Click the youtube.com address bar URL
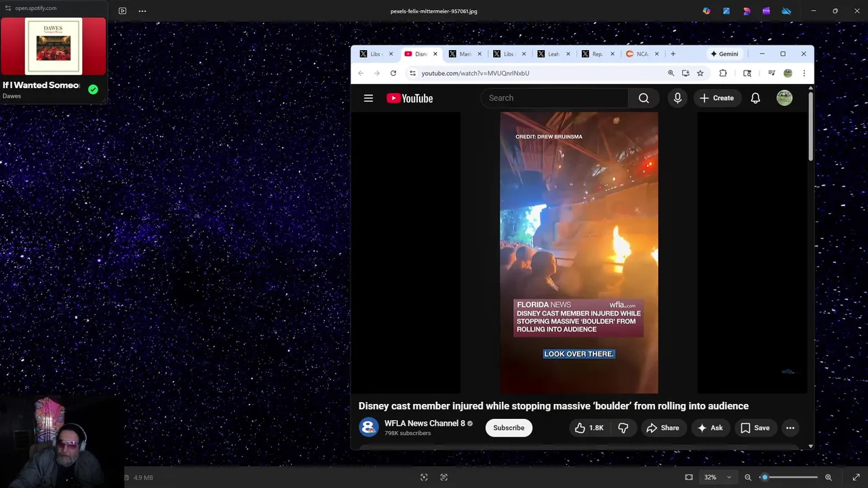 pyautogui.click(x=475, y=73)
